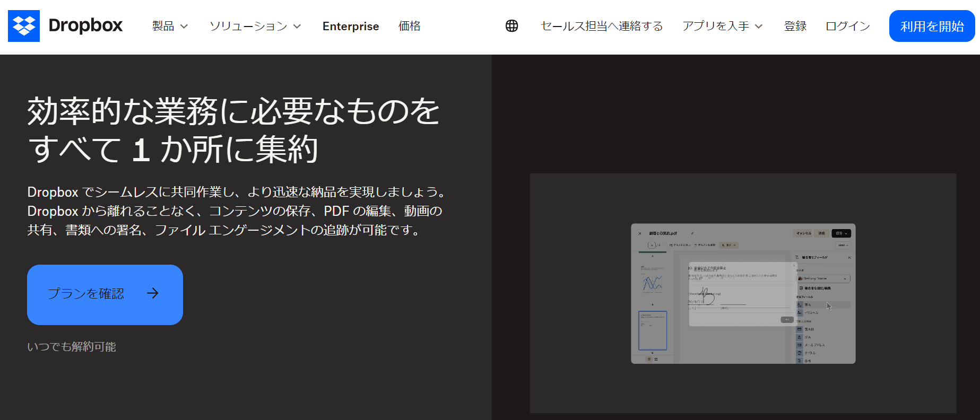Click the 利用を開始 button
This screenshot has width=980, height=420.
pos(932,26)
